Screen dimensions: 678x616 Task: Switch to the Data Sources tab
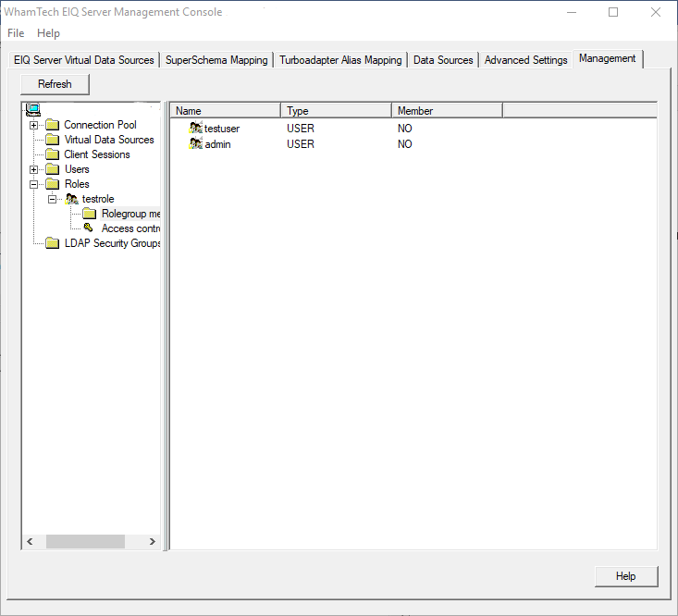(x=443, y=60)
